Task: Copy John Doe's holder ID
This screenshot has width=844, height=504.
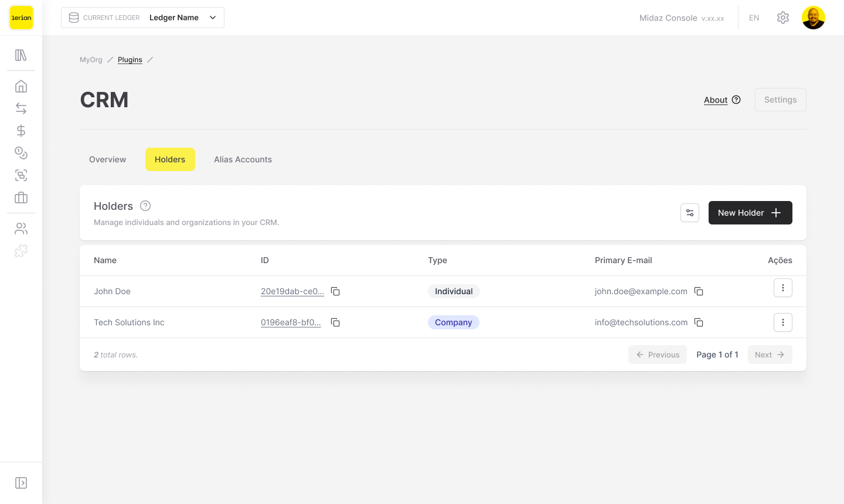Action: click(x=335, y=291)
